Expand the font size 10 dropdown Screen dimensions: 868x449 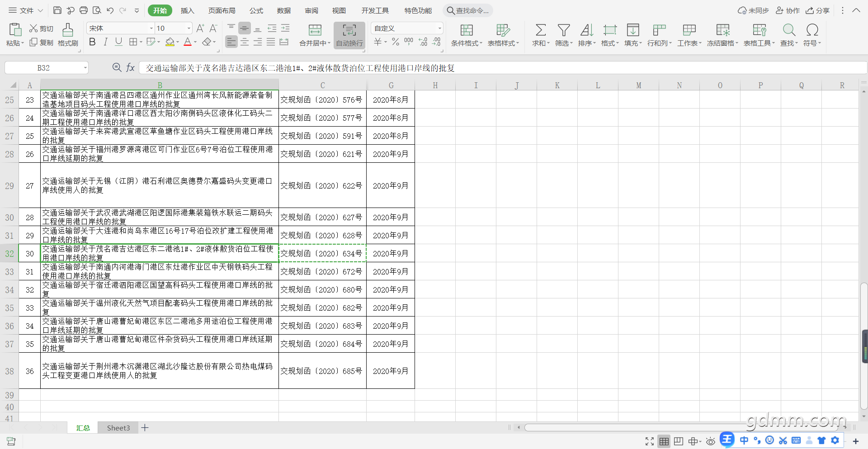(189, 28)
